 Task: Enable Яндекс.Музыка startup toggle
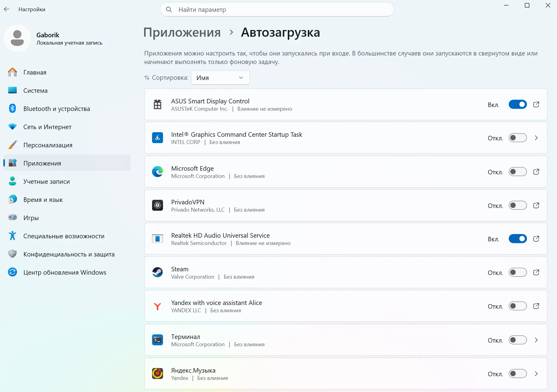click(518, 374)
